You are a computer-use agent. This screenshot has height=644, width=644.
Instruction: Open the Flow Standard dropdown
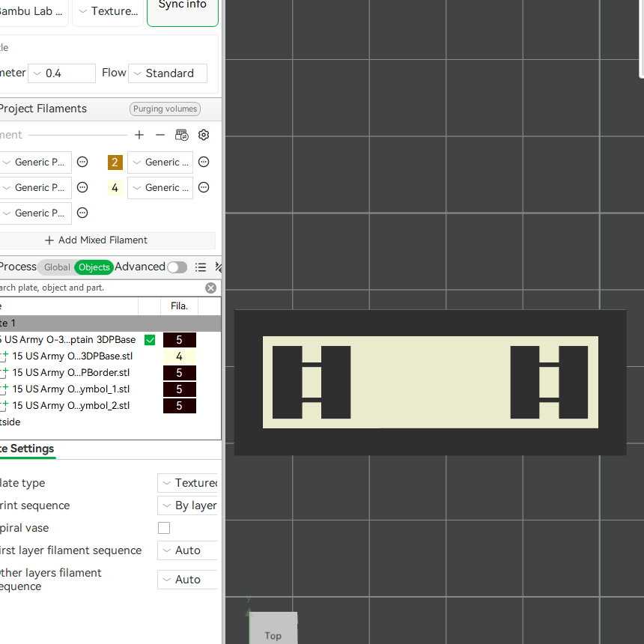168,73
